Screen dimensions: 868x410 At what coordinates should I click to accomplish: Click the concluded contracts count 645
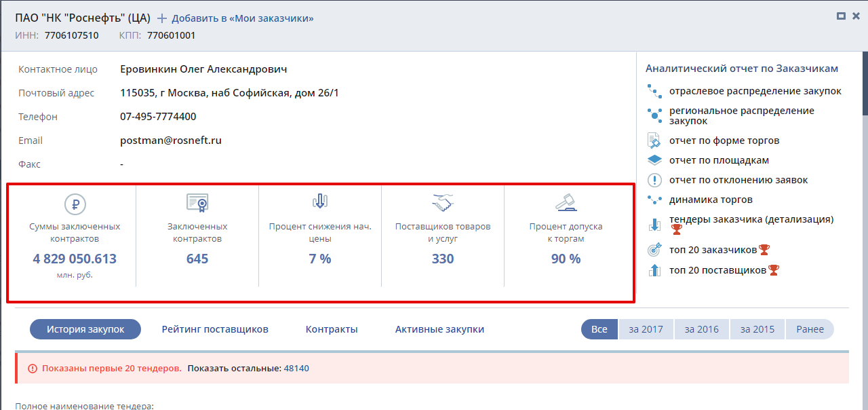click(197, 259)
